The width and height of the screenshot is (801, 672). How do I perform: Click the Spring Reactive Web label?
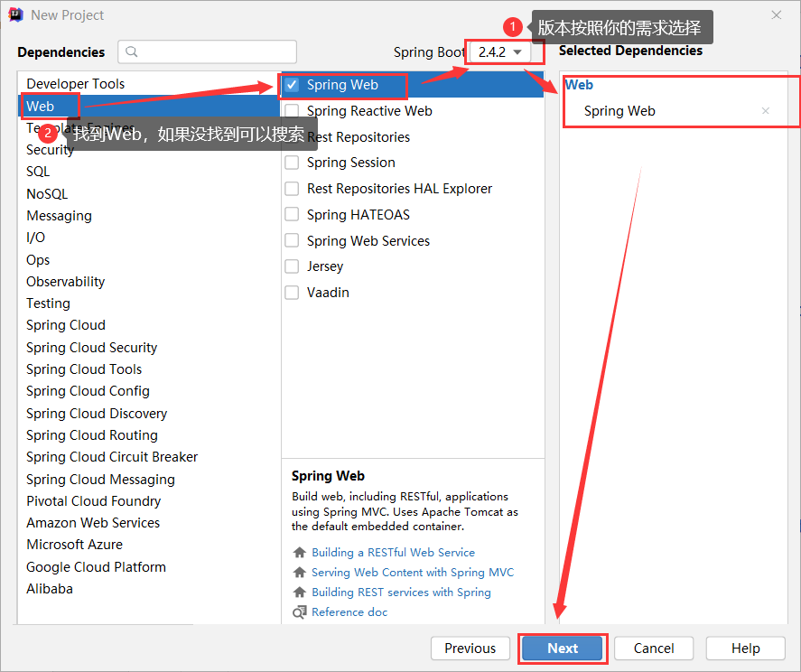click(369, 111)
